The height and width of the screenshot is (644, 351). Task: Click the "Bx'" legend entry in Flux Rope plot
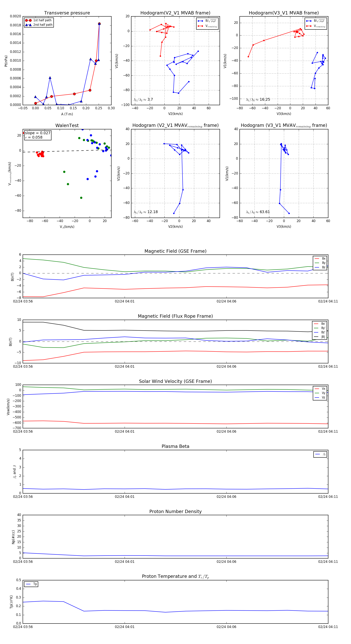[320, 324]
